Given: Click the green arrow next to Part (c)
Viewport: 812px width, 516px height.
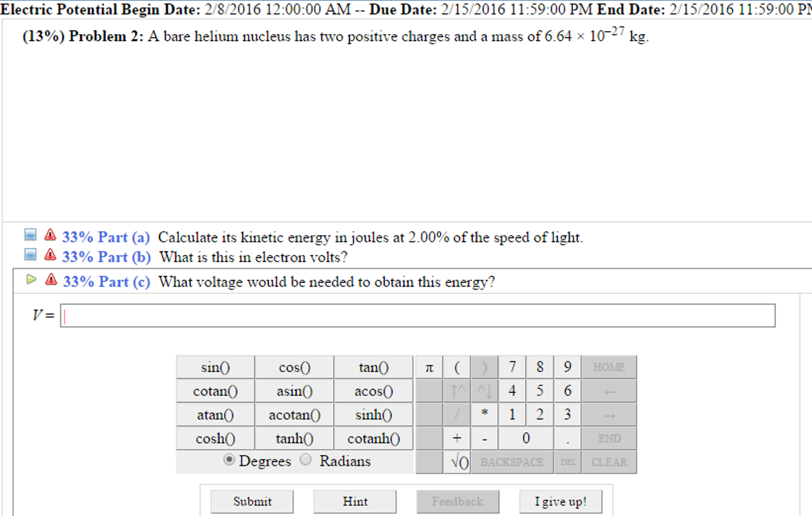Looking at the screenshot, I should (32, 279).
